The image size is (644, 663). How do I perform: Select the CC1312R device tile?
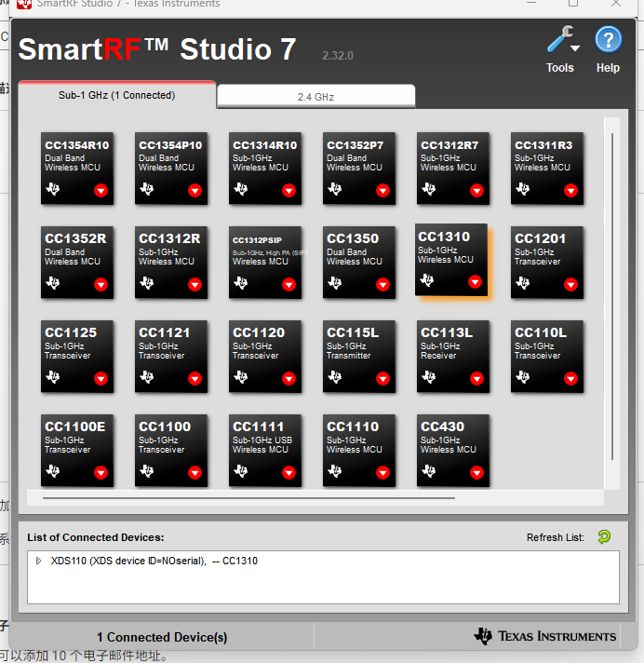coord(171,263)
